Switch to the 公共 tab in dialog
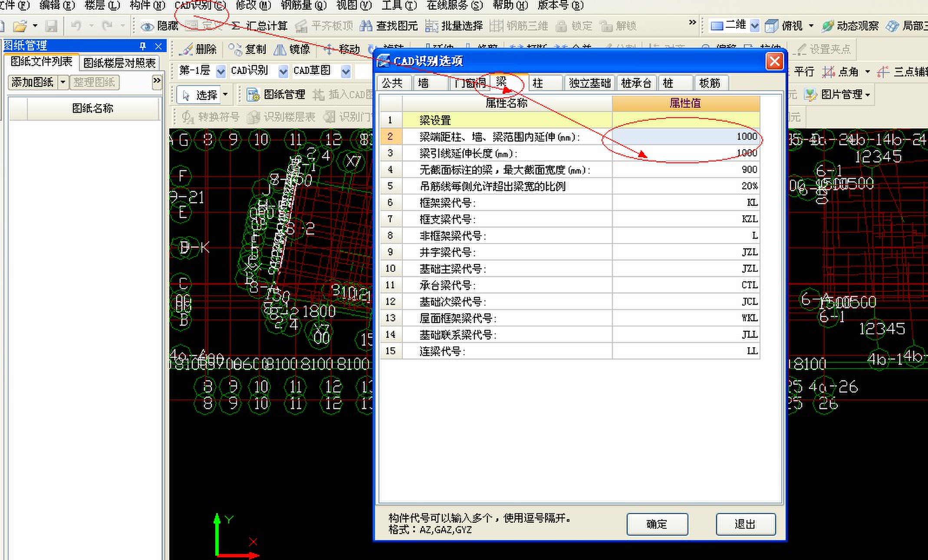 click(393, 83)
